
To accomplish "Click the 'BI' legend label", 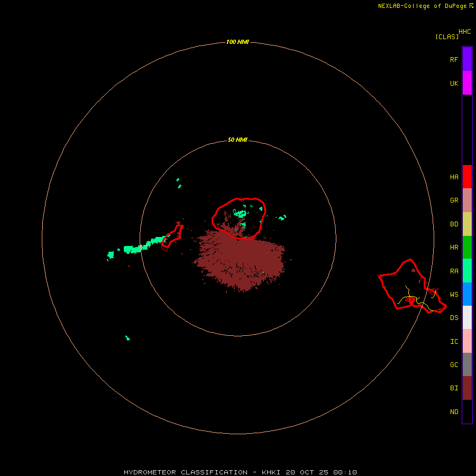I will (x=454, y=388).
